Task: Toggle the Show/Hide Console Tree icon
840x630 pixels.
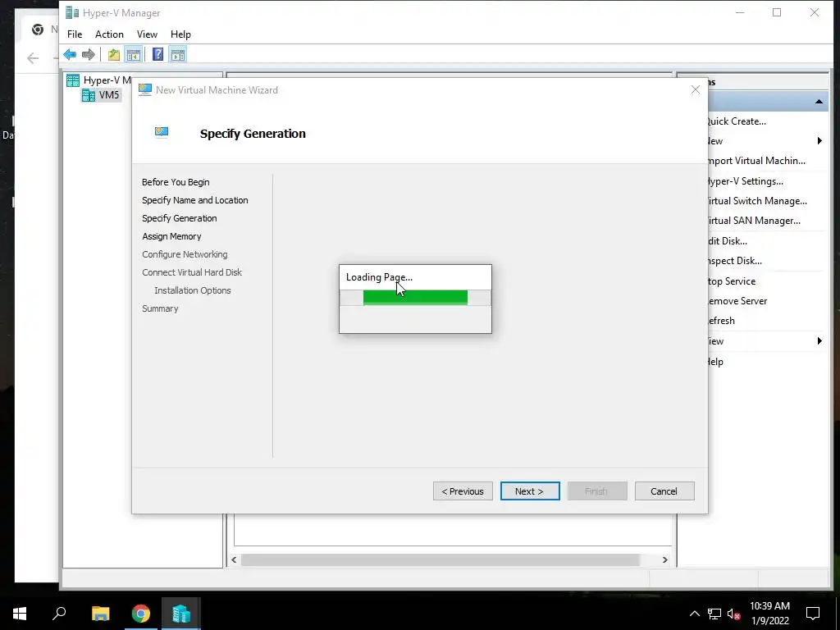Action: click(x=134, y=54)
